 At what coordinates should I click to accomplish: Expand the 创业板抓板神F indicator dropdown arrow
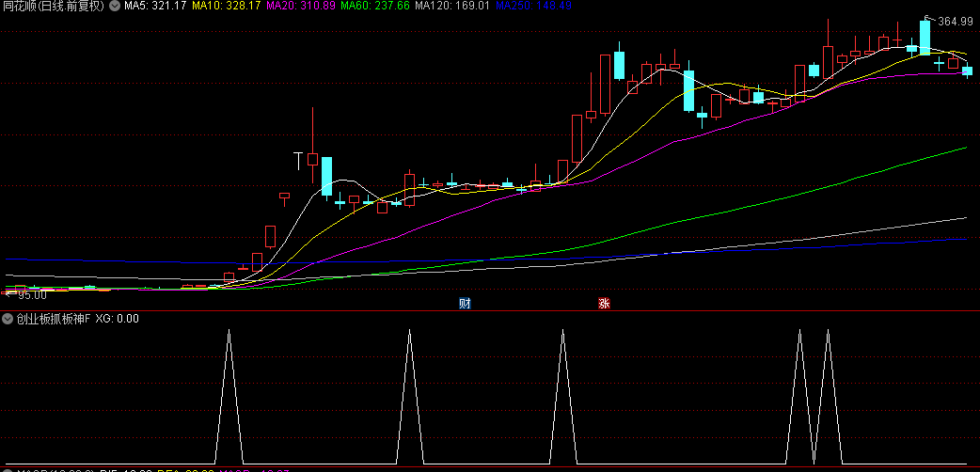8,319
